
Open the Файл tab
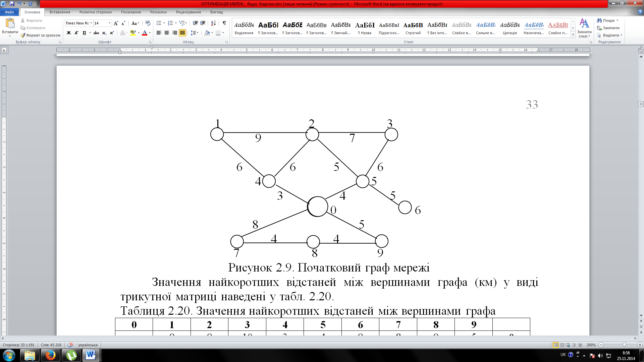(9, 12)
